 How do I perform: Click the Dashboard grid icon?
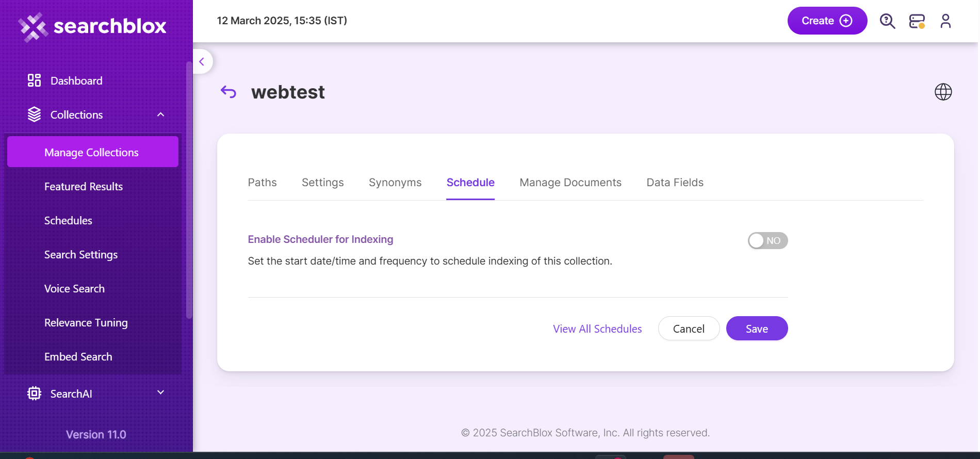point(34,80)
